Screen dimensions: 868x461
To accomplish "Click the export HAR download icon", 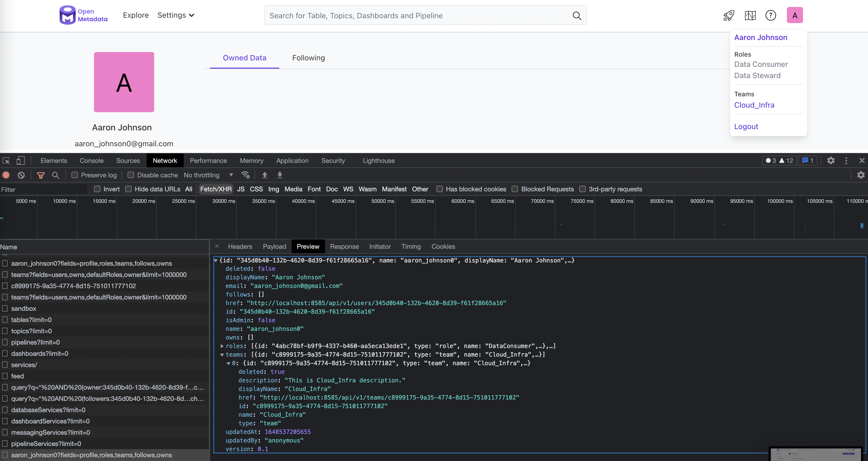I will pos(280,175).
